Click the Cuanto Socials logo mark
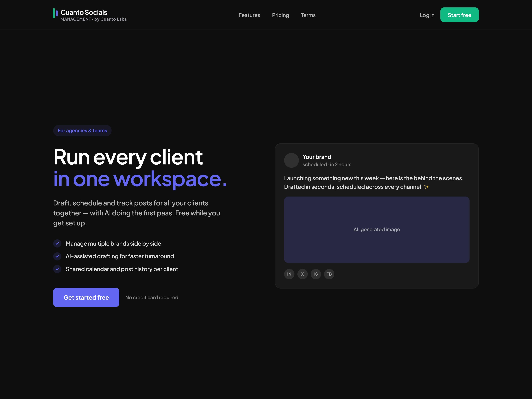Image resolution: width=532 pixels, height=399 pixels. tap(55, 13)
